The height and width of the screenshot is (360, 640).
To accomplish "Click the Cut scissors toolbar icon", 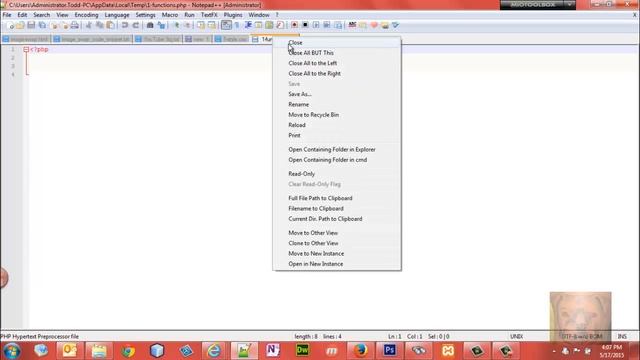I will pos(89,25).
